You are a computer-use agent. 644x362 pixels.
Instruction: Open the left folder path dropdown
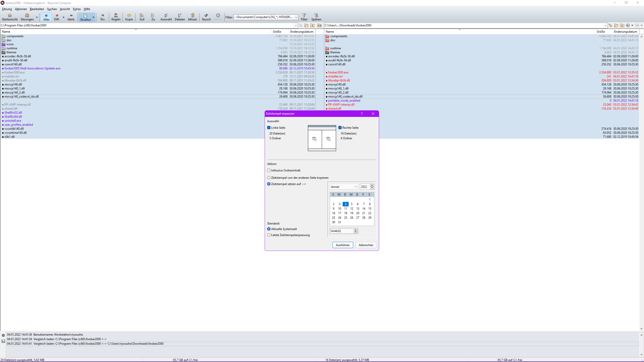click(x=296, y=25)
